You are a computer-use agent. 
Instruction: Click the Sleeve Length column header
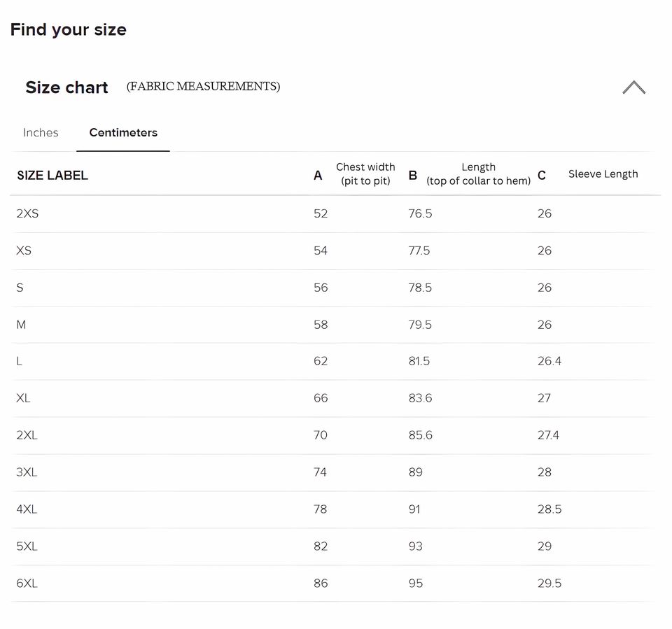pyautogui.click(x=603, y=174)
